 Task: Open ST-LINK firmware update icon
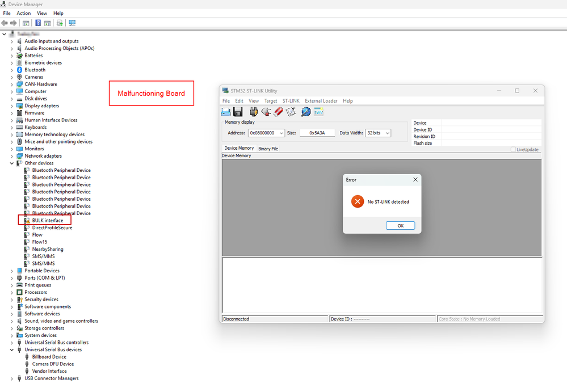click(x=305, y=112)
